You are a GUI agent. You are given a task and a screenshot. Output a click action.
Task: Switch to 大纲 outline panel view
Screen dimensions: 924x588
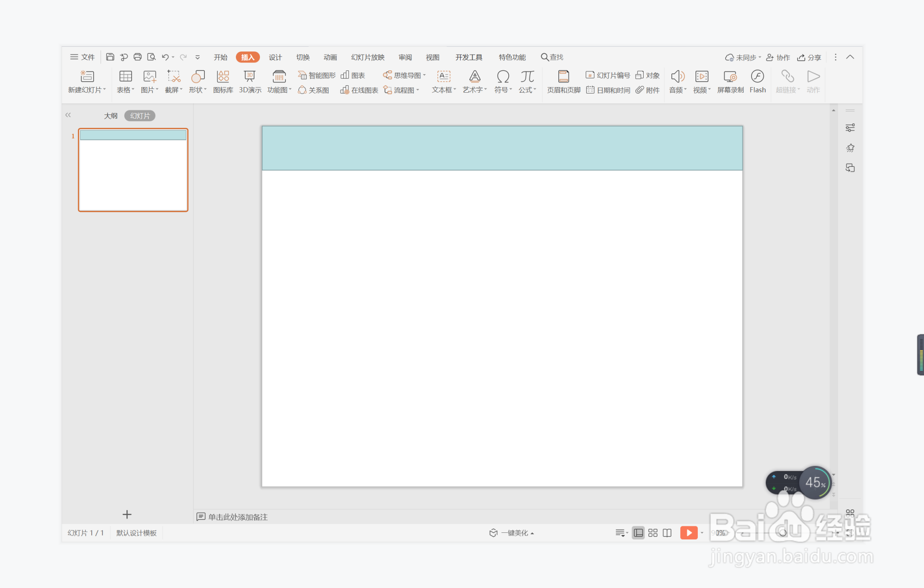pyautogui.click(x=110, y=116)
